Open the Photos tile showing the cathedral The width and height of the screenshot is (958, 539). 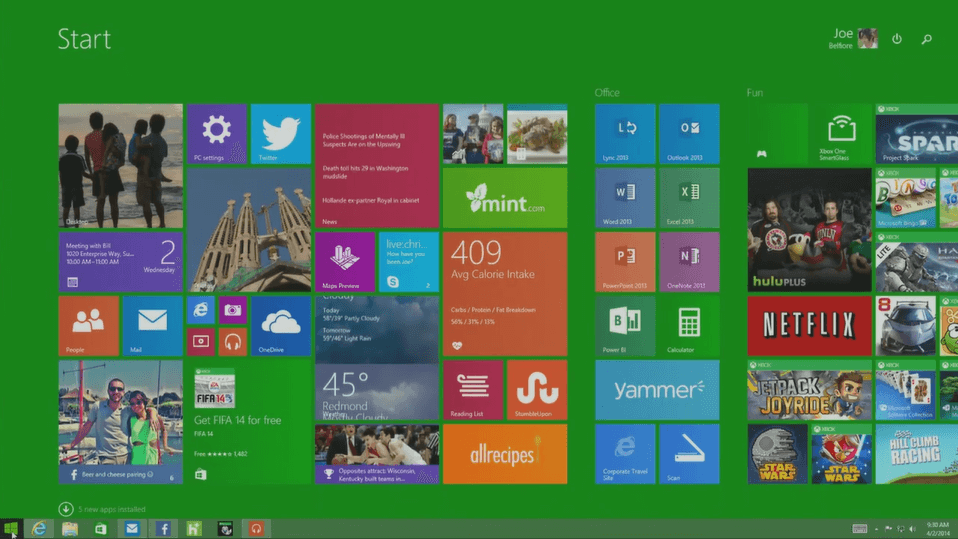pyautogui.click(x=249, y=230)
